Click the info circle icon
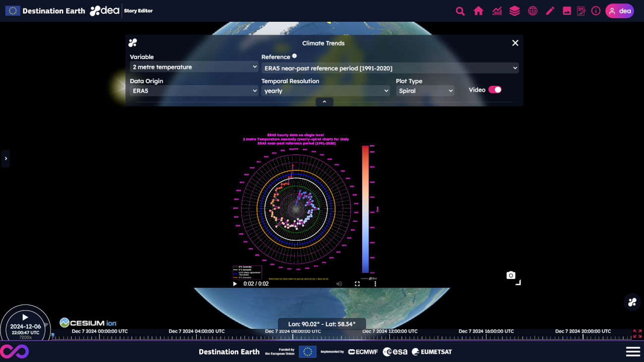The image size is (644, 362). coord(596,11)
